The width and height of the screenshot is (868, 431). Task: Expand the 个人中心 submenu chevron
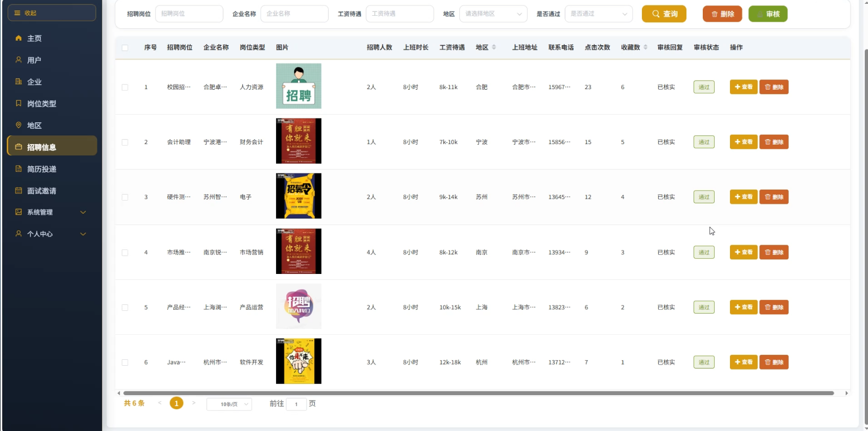pyautogui.click(x=83, y=234)
